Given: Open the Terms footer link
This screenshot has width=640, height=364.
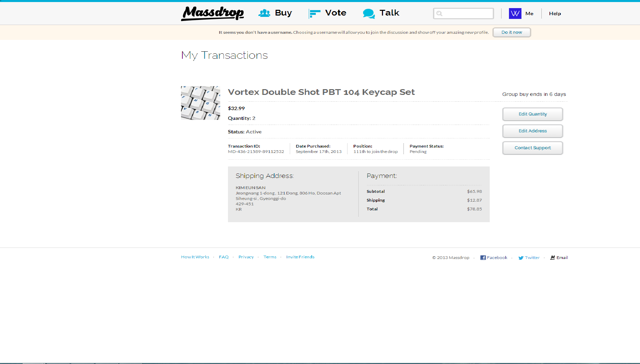Looking at the screenshot, I should [270, 257].
